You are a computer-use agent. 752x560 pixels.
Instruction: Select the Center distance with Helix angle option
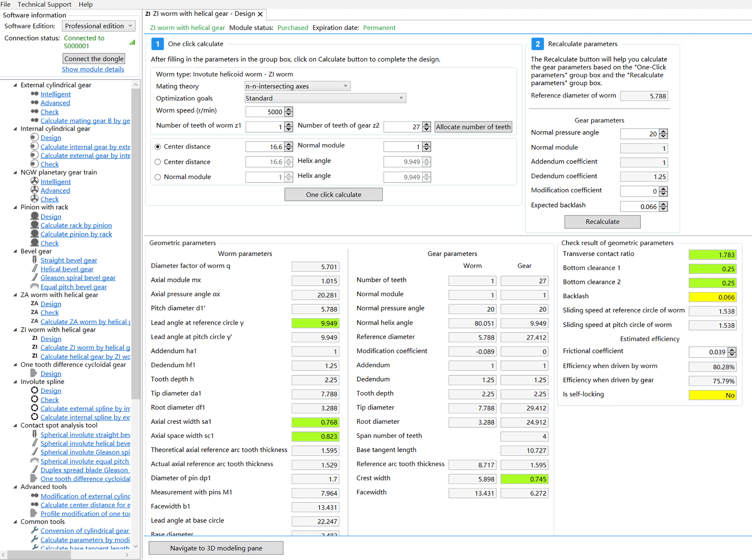[x=158, y=162]
